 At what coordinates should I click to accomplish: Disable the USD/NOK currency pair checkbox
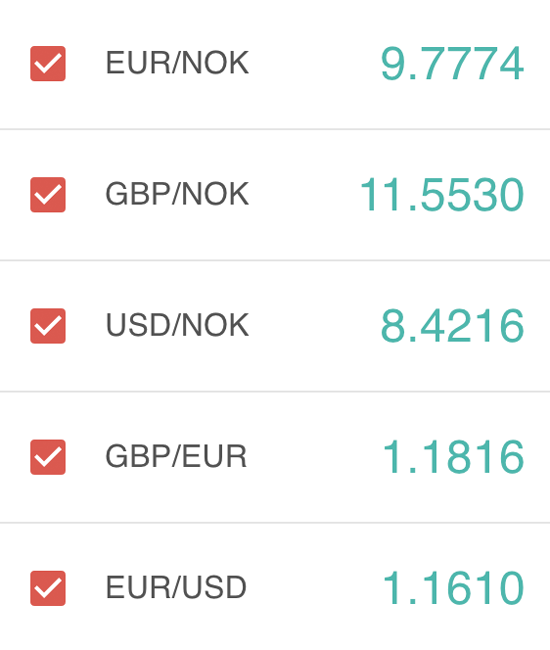[48, 326]
